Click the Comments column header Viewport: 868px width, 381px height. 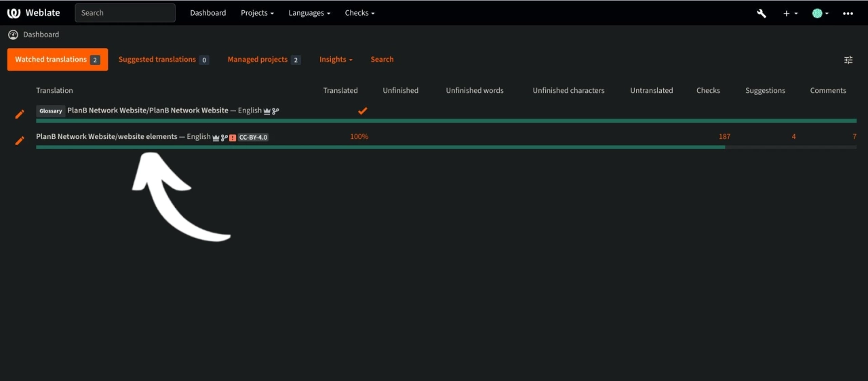(x=828, y=90)
